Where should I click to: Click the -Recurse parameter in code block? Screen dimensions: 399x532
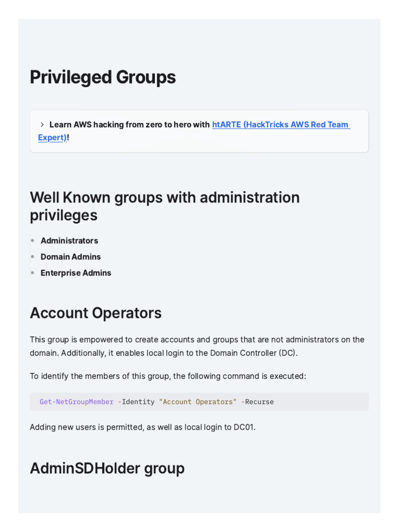tap(257, 402)
